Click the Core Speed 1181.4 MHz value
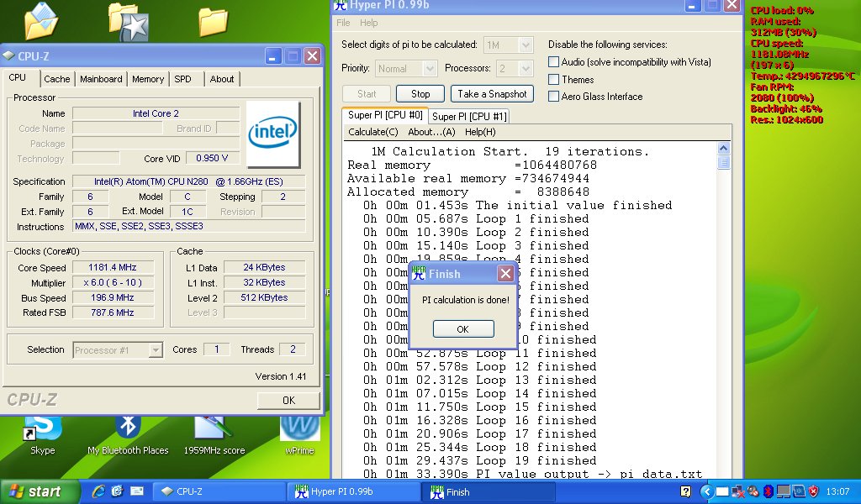The image size is (861, 504). 113,267
